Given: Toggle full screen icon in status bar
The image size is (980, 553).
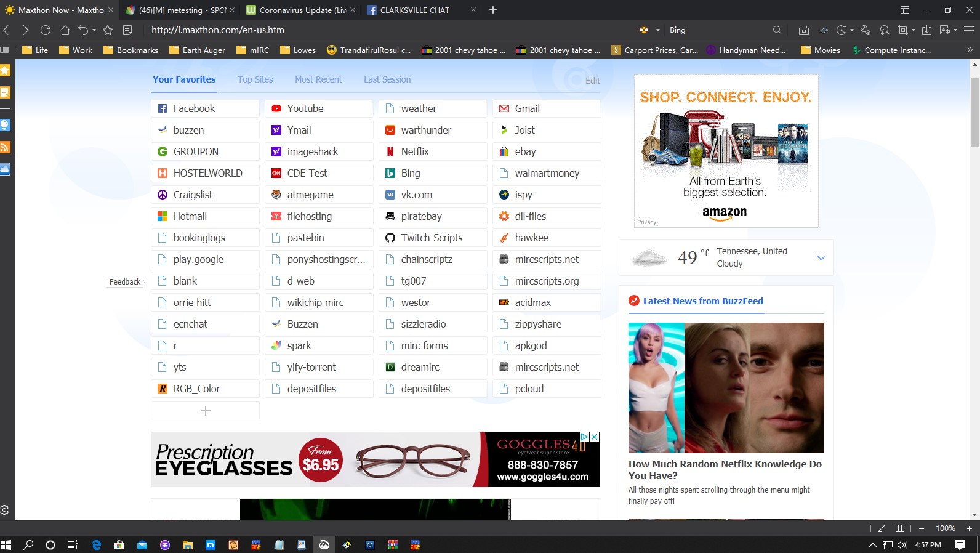Looking at the screenshot, I should click(x=882, y=528).
